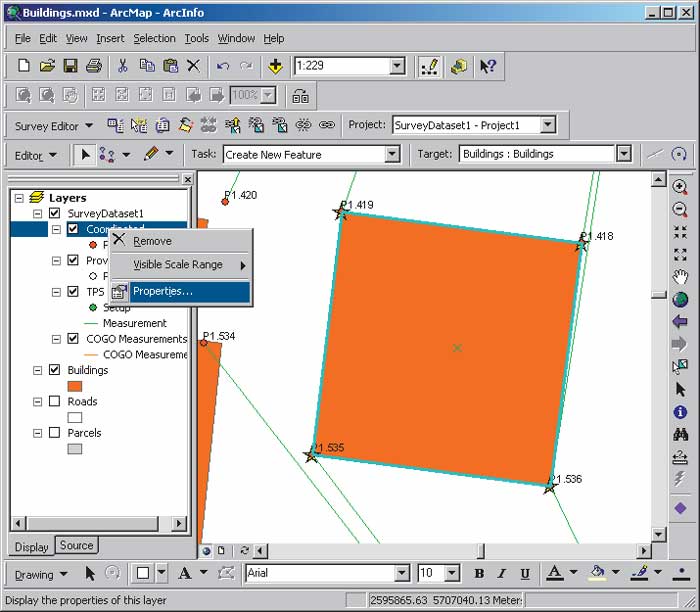Open the Target layer dropdown
The width and height of the screenshot is (700, 612).
coord(623,154)
